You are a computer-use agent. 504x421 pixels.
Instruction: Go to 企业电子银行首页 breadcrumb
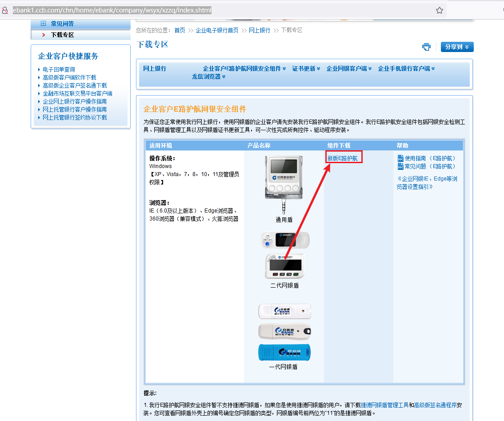click(x=217, y=30)
